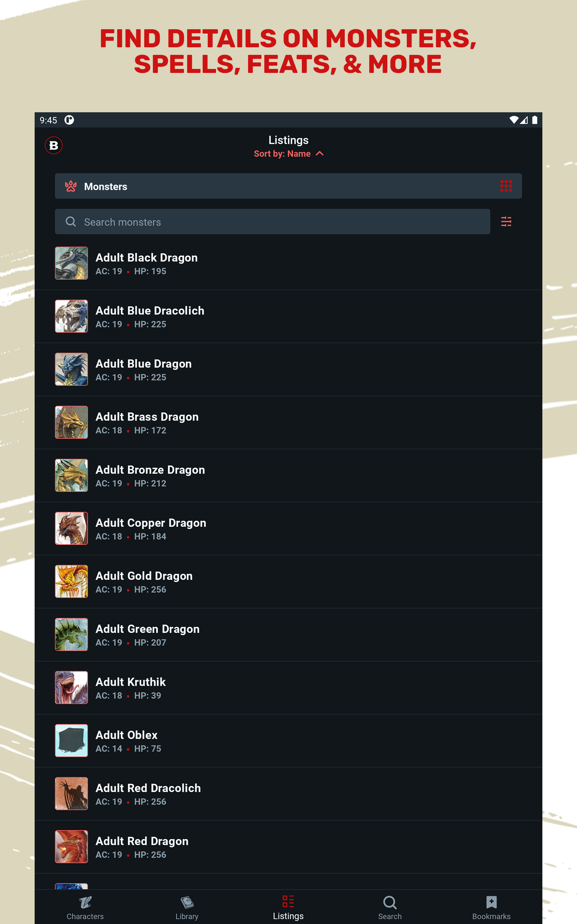Open Adult Kruthik listing
This screenshot has height=924, width=577.
288,687
